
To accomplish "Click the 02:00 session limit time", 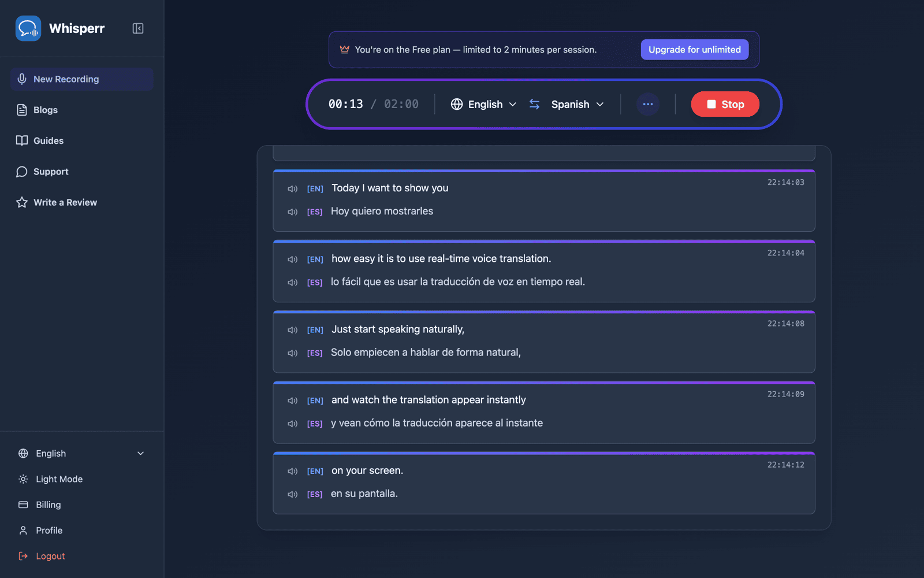I will (x=401, y=104).
